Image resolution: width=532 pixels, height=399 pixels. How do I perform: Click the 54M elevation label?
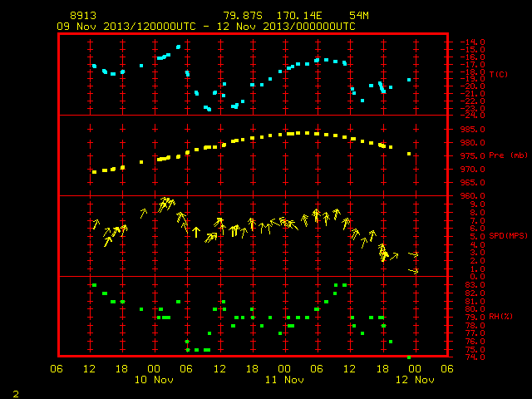coord(359,16)
